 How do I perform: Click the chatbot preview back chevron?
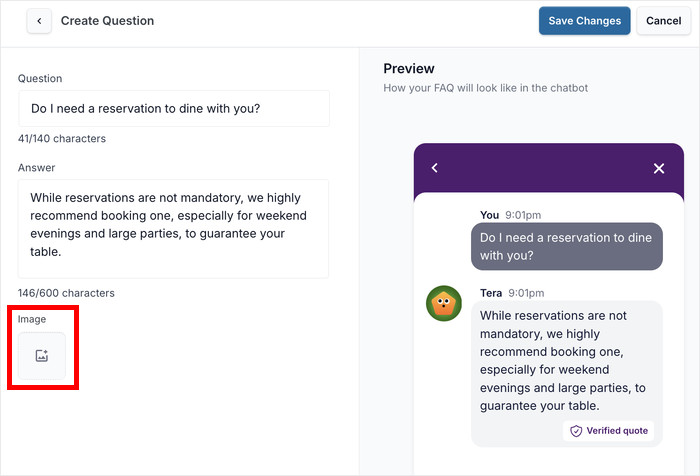435,168
